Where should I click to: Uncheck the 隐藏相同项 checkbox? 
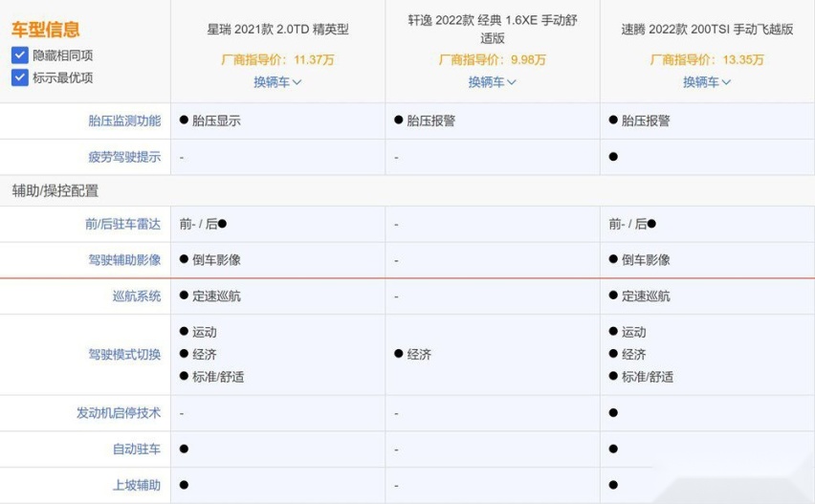(x=20, y=55)
